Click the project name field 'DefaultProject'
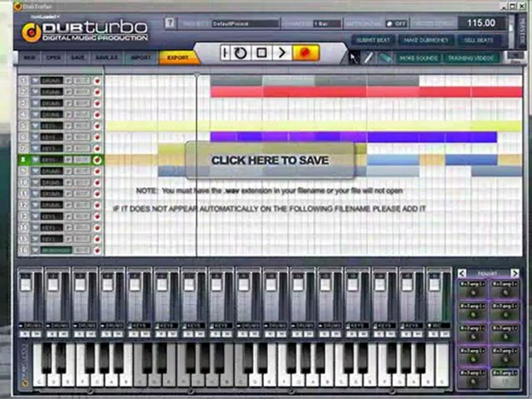Image resolution: width=532 pixels, height=399 pixels. (245, 24)
